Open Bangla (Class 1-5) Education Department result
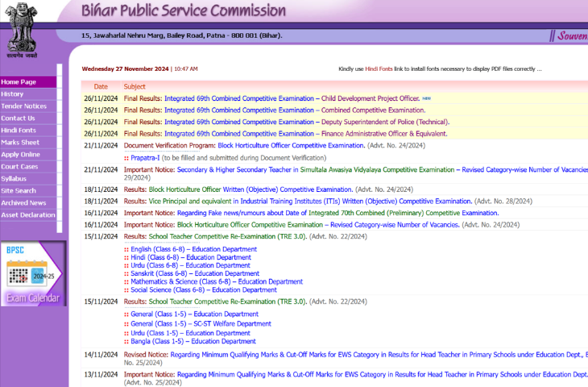Viewport: 588px width, 387px height. pyautogui.click(x=193, y=342)
